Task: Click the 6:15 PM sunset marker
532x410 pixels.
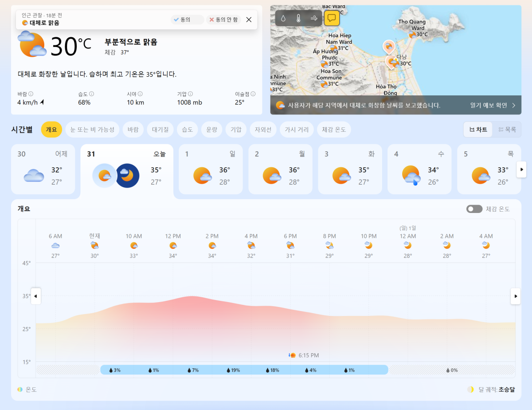Action: (x=304, y=355)
